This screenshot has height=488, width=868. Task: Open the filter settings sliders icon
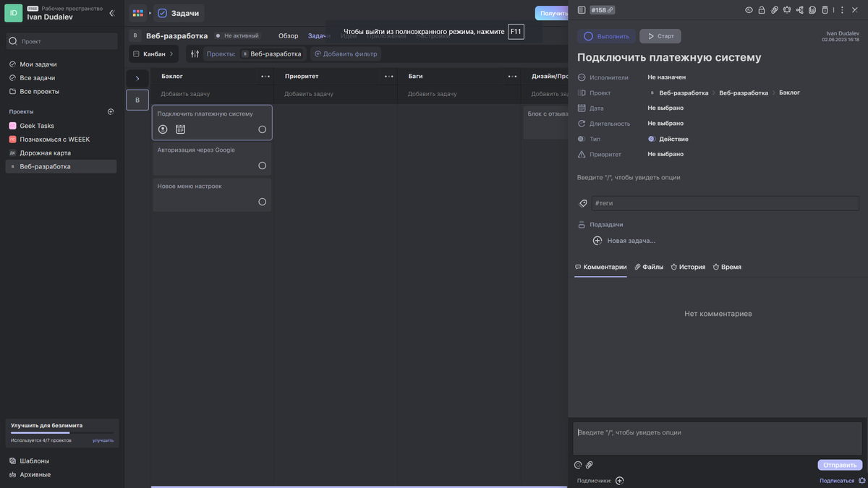(x=195, y=53)
